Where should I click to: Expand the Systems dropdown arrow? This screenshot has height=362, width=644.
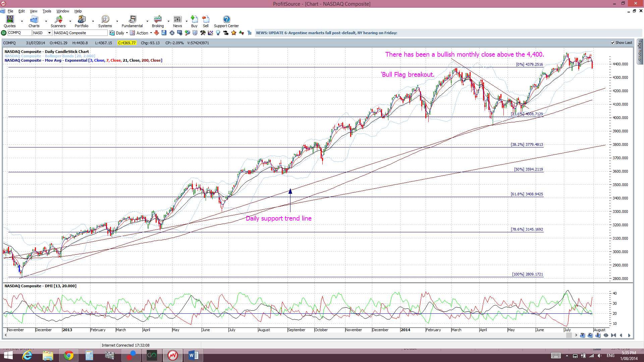point(117,21)
